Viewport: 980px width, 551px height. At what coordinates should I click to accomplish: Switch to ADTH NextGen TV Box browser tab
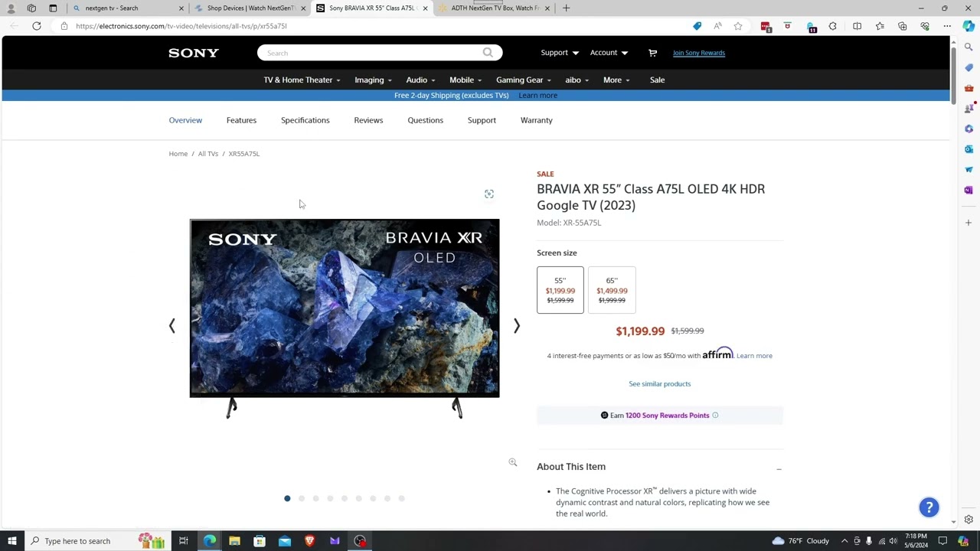click(x=494, y=8)
